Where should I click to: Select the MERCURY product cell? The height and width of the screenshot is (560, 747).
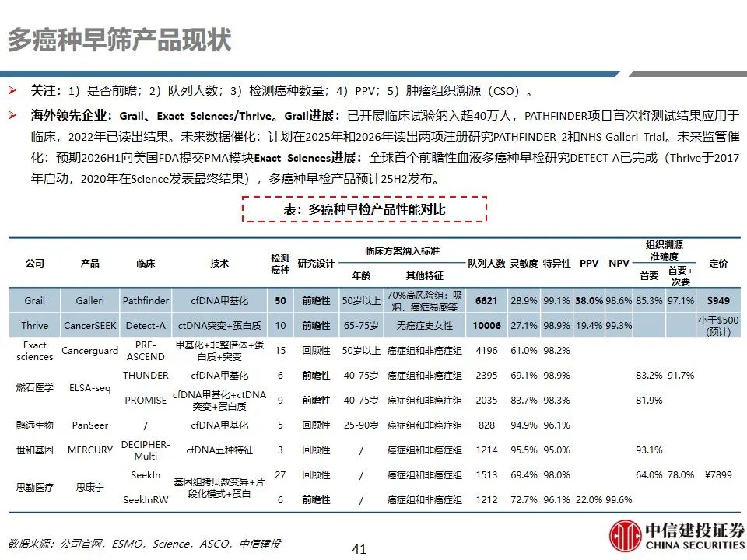(x=89, y=450)
